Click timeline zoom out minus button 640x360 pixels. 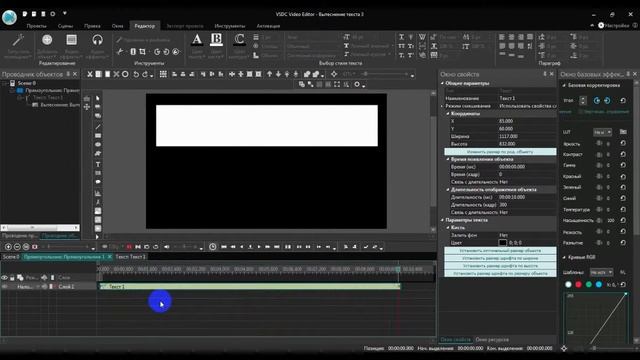17,247
